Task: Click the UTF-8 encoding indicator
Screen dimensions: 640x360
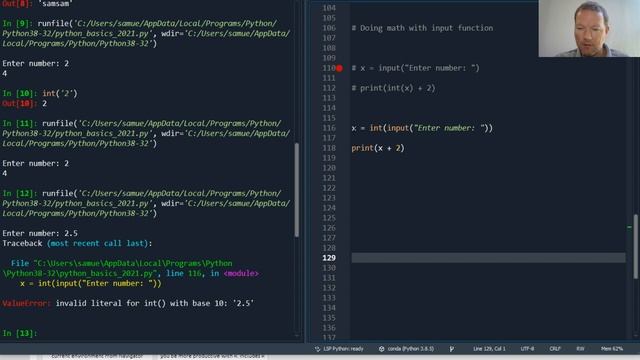Action: click(527, 349)
